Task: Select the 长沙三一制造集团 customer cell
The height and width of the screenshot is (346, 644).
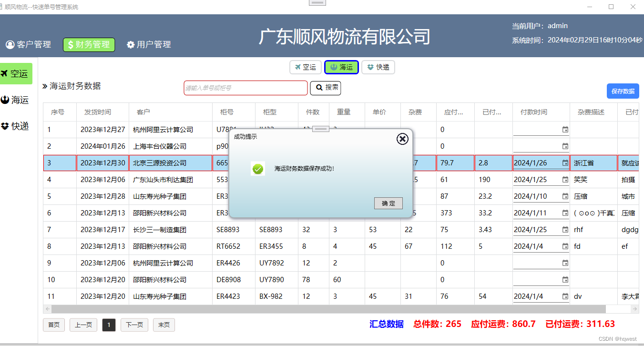Action: coord(171,230)
